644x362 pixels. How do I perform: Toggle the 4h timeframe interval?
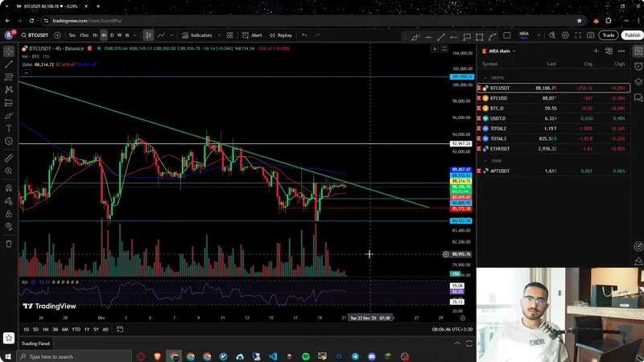(103, 35)
